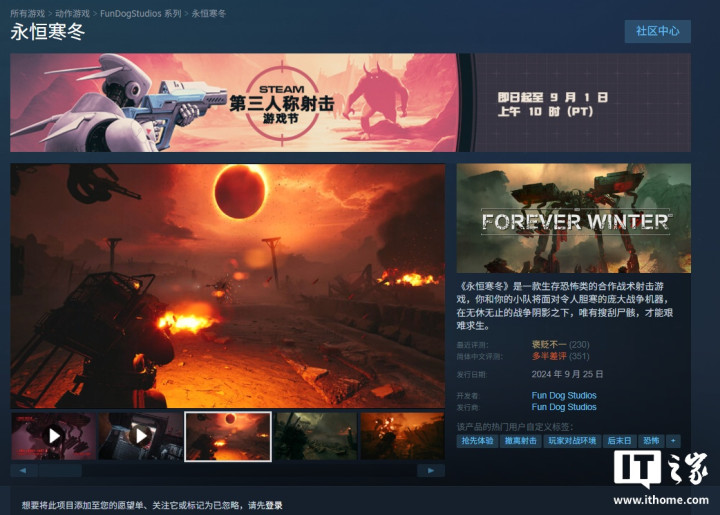Click the Forever Winter header image
The image size is (720, 515).
pos(574,218)
